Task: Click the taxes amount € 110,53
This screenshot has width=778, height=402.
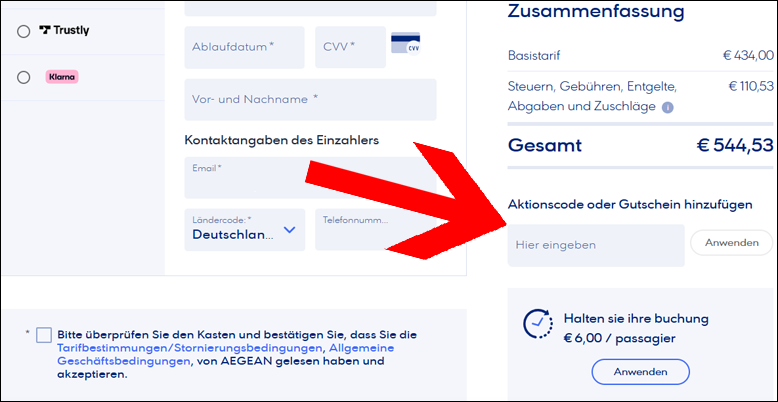Action: point(751,86)
